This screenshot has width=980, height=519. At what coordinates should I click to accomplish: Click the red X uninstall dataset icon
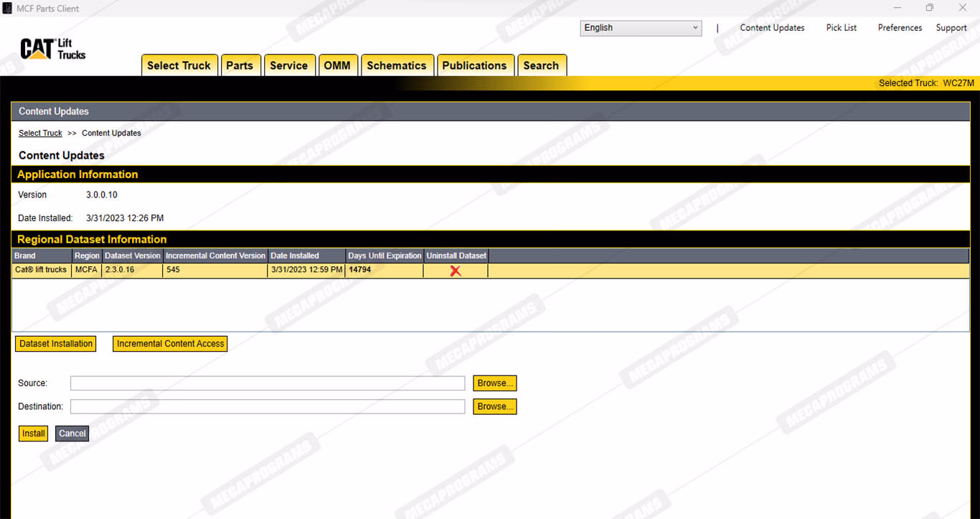(455, 271)
